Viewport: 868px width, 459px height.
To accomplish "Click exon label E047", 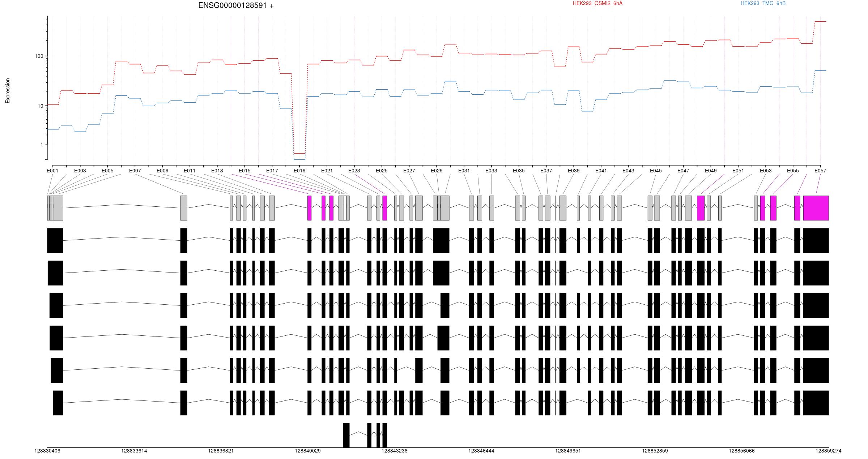I will click(683, 171).
